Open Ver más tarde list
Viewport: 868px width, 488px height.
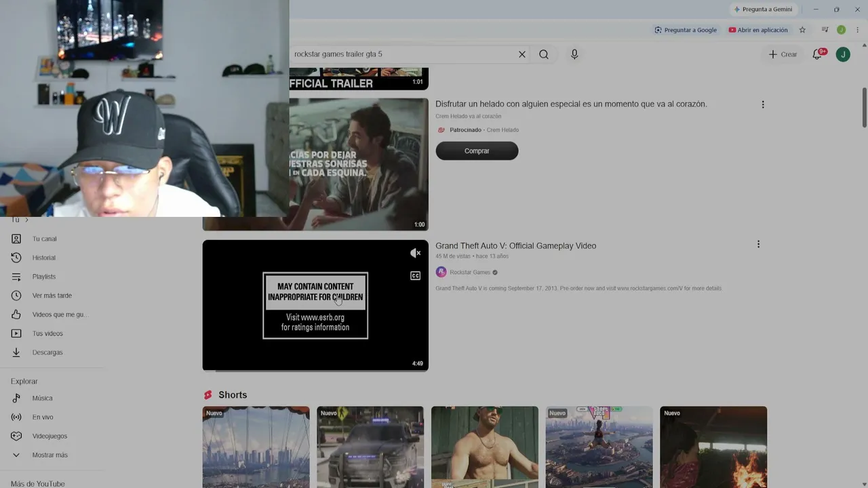click(53, 296)
